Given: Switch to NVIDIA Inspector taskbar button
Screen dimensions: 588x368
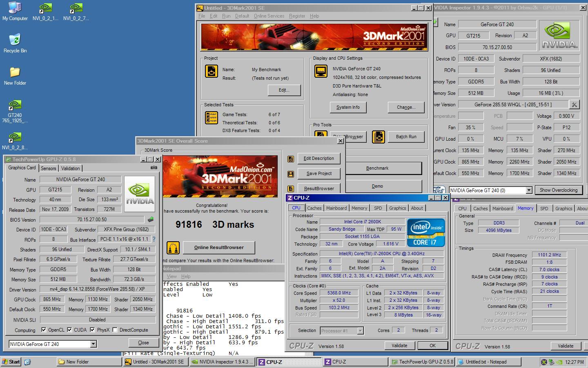Looking at the screenshot, I should point(223,362).
